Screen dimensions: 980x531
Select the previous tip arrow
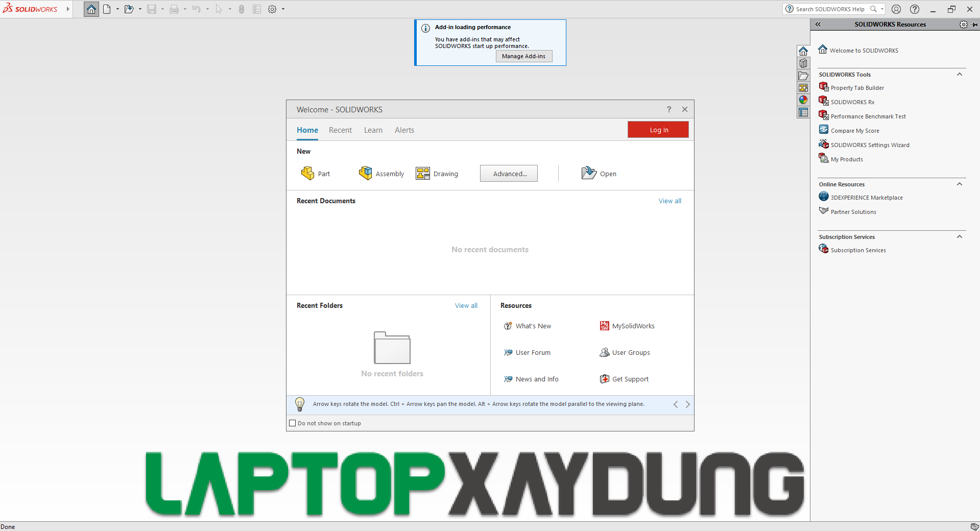tap(675, 404)
